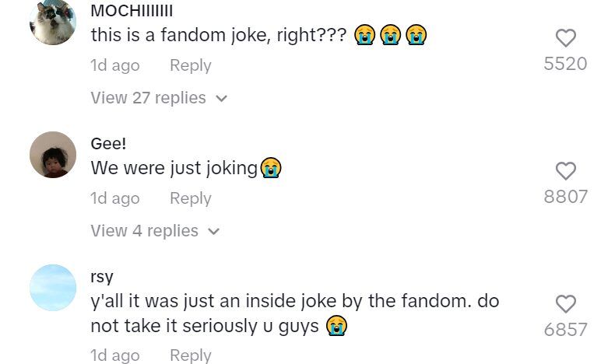Image resolution: width=608 pixels, height=364 pixels.
Task: Open MOCHIIIIIII's cat profile picture
Action: (x=53, y=22)
